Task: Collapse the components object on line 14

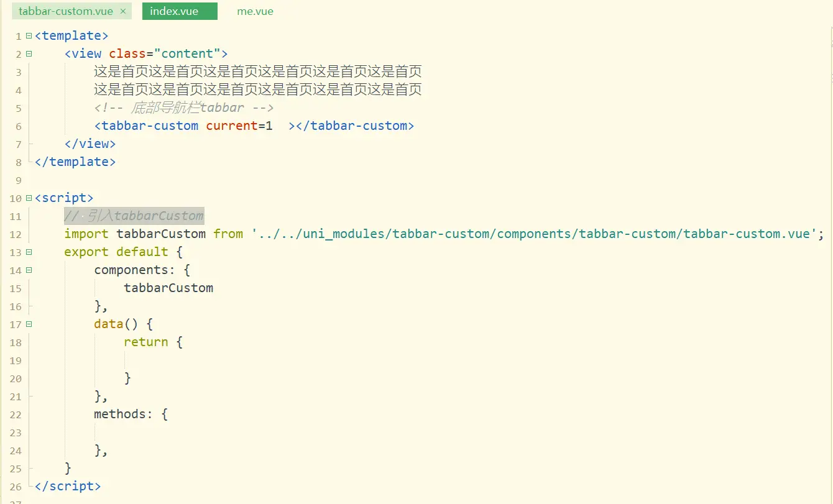Action: (29, 270)
